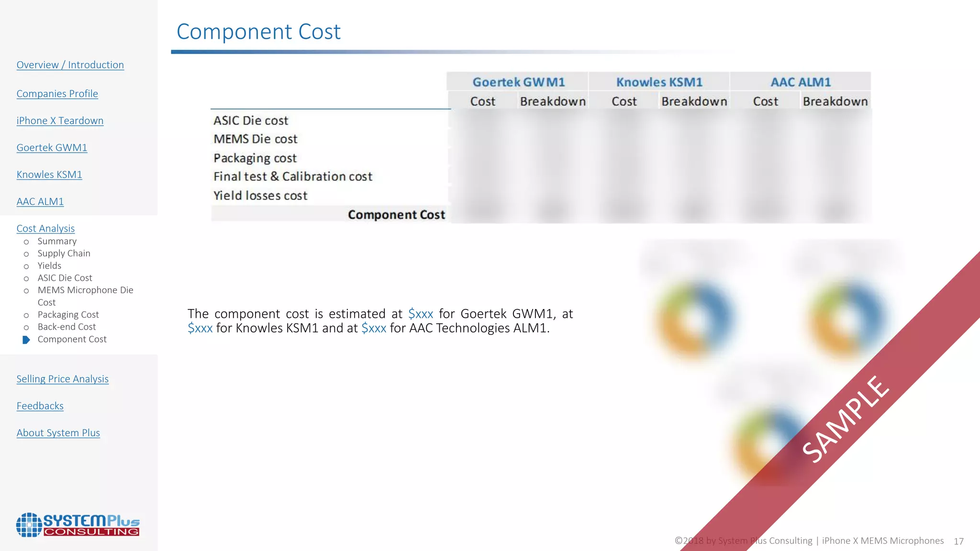Open the Packaging Cost sub-item
Viewport: 980px width, 551px height.
tap(68, 315)
